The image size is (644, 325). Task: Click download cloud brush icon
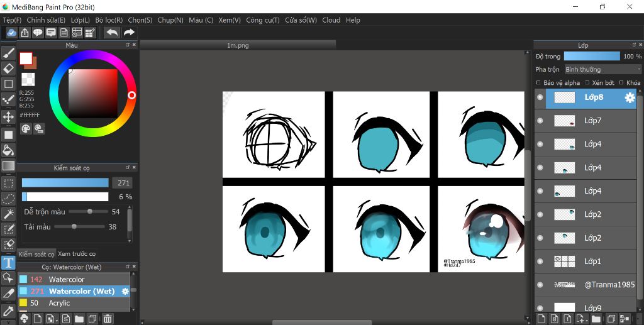[24, 319]
